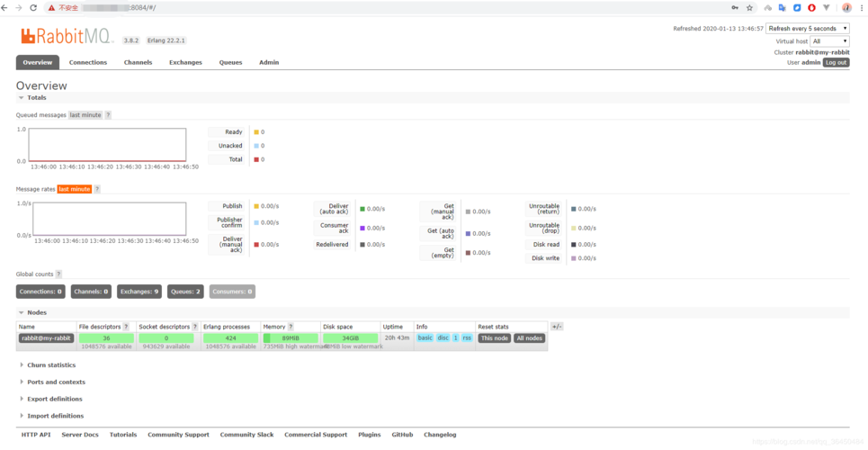Viewport: 868px width, 450px height.
Task: Click the saved password key icon
Action: tap(735, 8)
